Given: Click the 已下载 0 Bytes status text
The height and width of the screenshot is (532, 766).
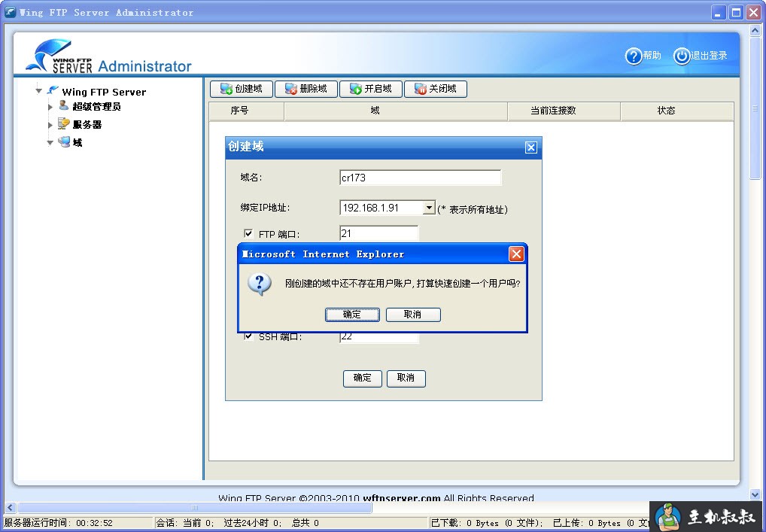Looking at the screenshot, I should click(x=487, y=523).
